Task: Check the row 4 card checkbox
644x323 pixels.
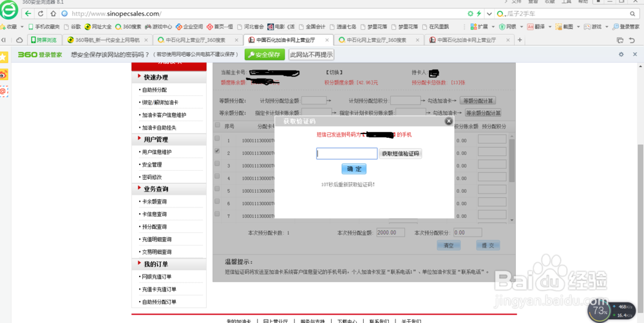Action: (217, 176)
